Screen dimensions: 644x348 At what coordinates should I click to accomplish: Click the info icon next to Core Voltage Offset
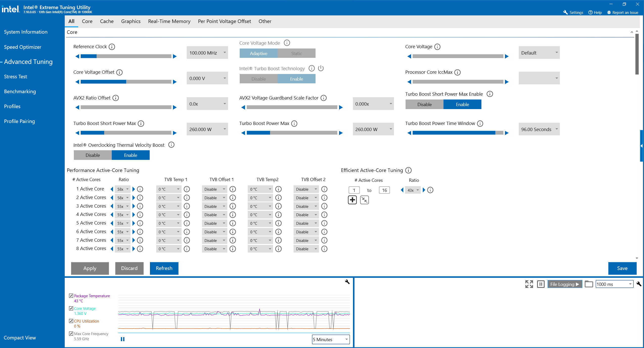(x=121, y=72)
